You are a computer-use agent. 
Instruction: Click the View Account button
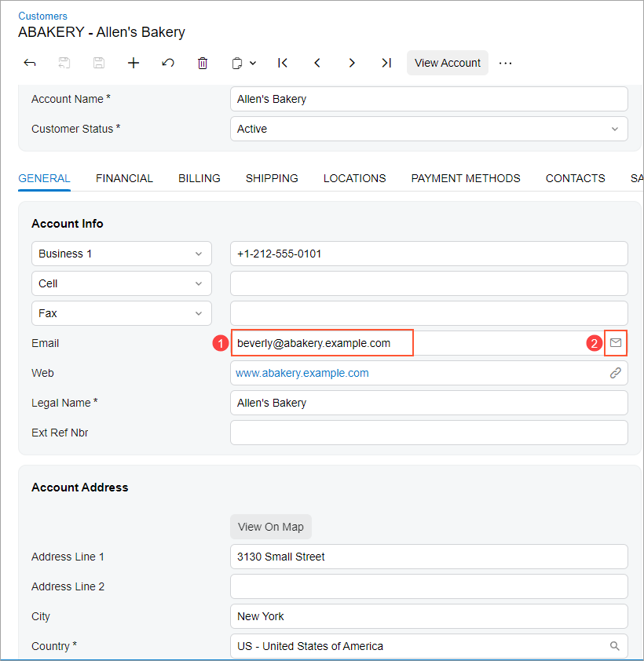pyautogui.click(x=448, y=63)
